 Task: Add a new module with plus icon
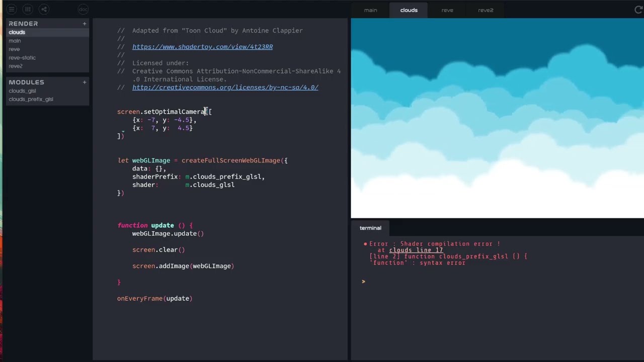tap(85, 82)
